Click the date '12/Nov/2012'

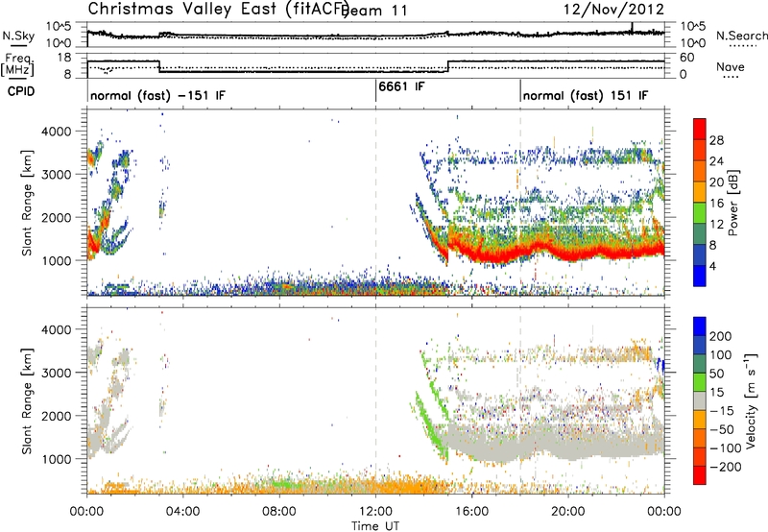click(613, 10)
